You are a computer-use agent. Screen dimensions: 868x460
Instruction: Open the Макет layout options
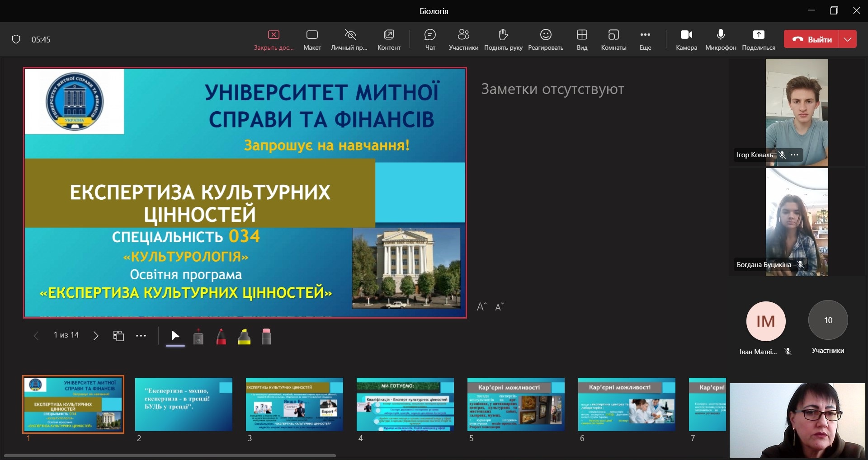(x=312, y=40)
